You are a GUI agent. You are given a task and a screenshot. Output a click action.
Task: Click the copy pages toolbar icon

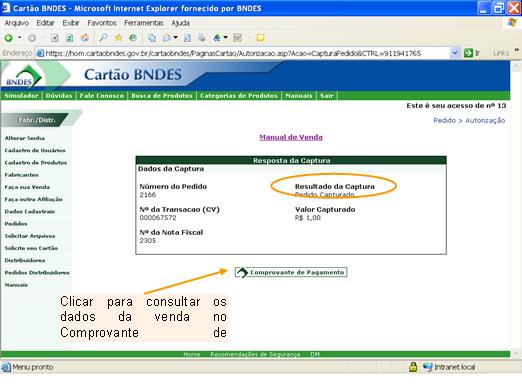[x=152, y=38]
